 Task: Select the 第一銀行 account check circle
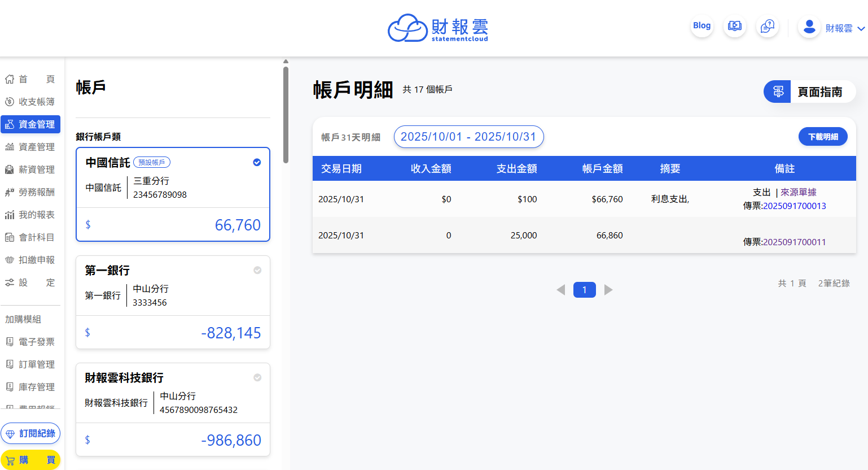click(x=257, y=270)
